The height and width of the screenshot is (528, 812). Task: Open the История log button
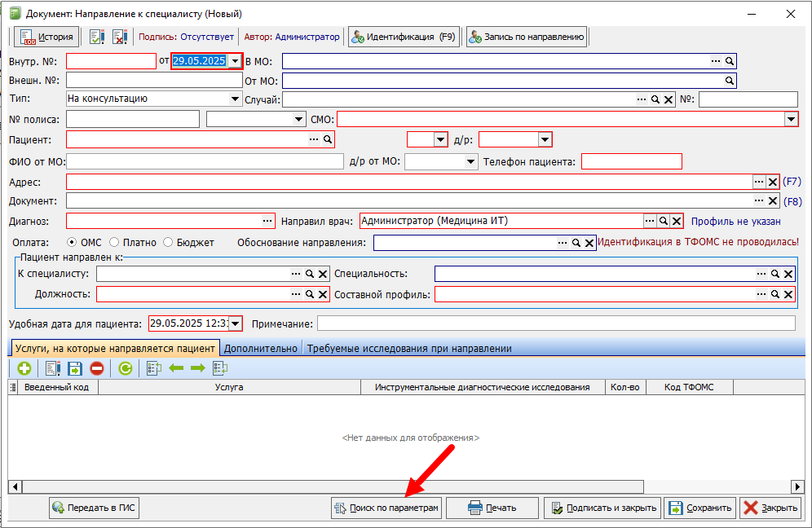[x=46, y=37]
